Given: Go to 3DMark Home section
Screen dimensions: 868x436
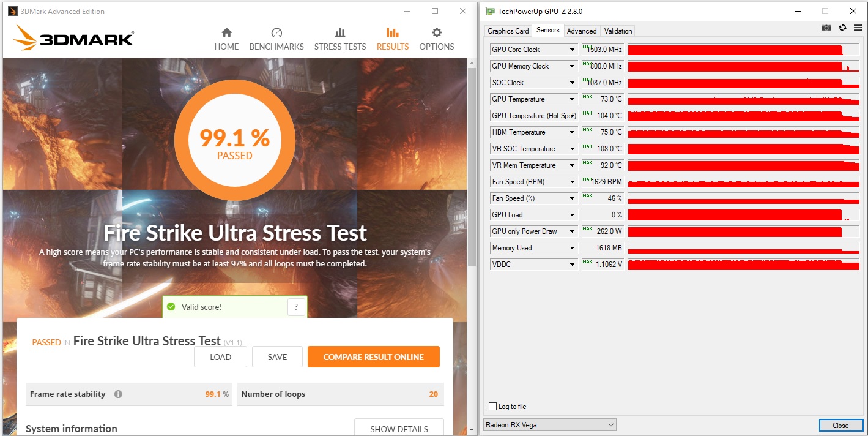Looking at the screenshot, I should (226, 39).
